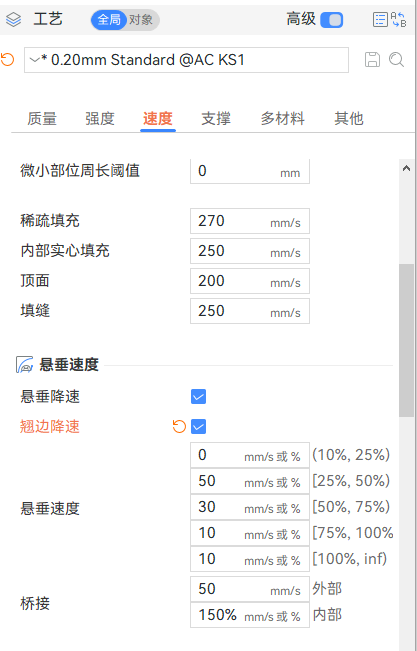Viewport: 417px width, 651px height.
Task: Open the 支撑 tab
Action: (216, 119)
